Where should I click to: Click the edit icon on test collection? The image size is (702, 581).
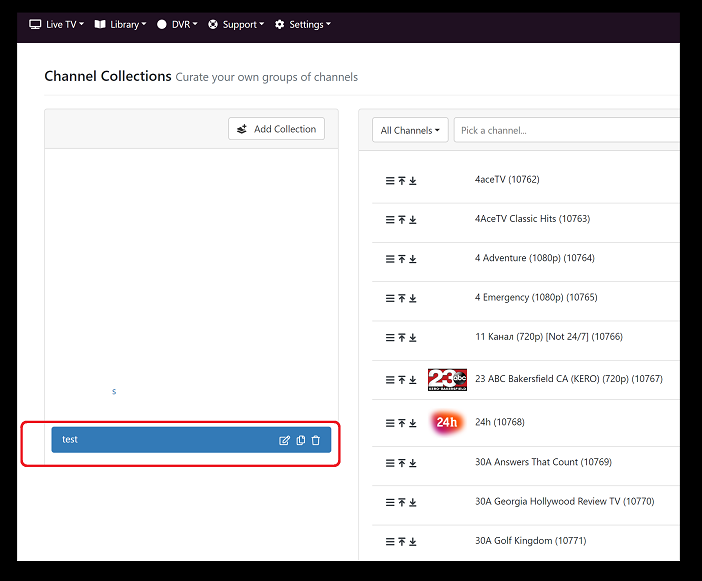285,440
